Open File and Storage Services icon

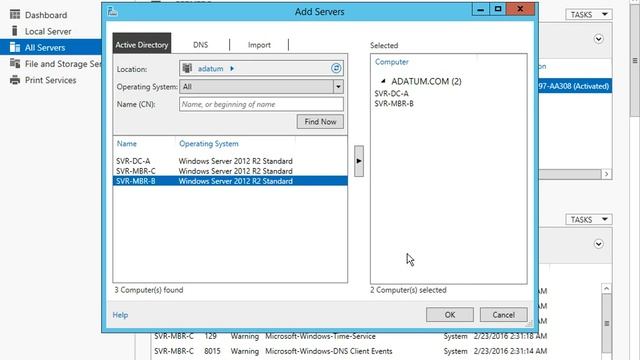click(15, 64)
